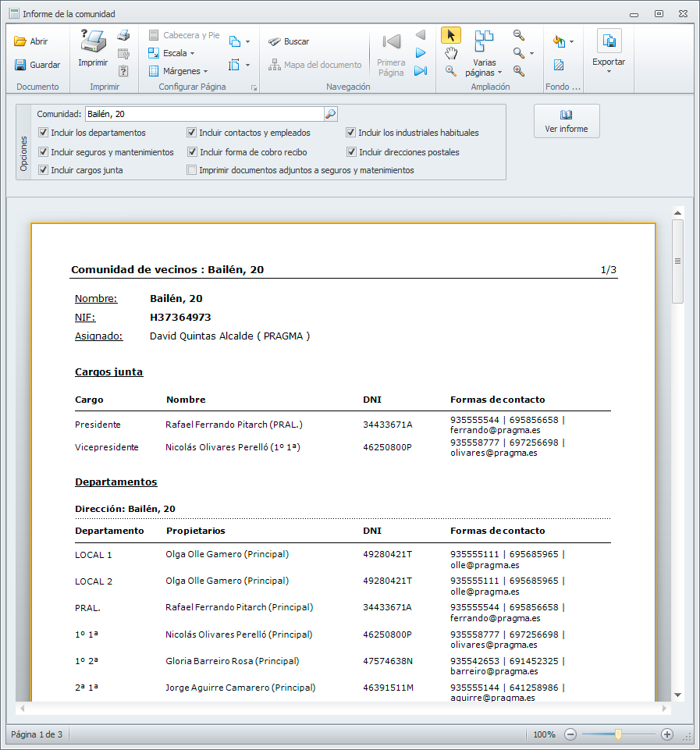The image size is (700, 750).
Task: Click the Ver informe button
Action: (567, 121)
